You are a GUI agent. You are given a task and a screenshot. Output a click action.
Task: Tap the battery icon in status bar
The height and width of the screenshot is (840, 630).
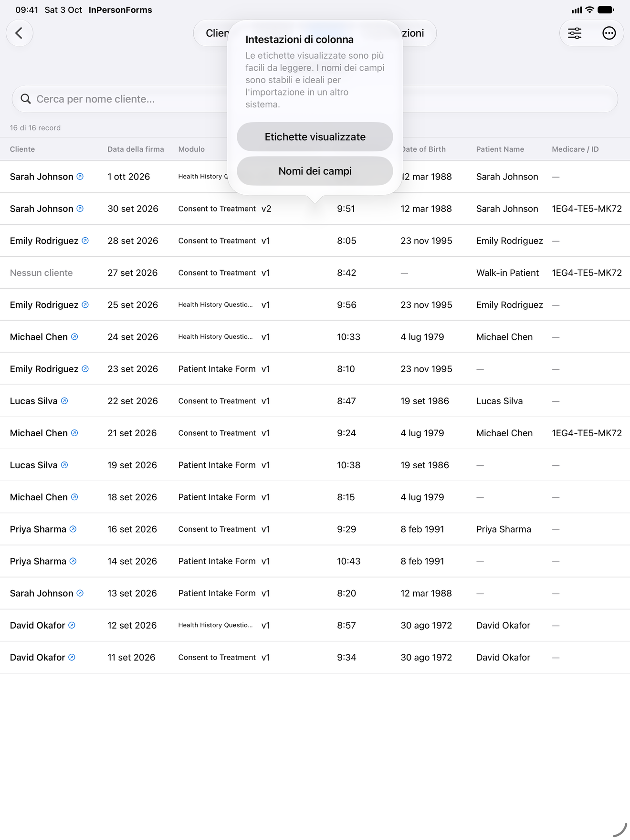tap(606, 10)
